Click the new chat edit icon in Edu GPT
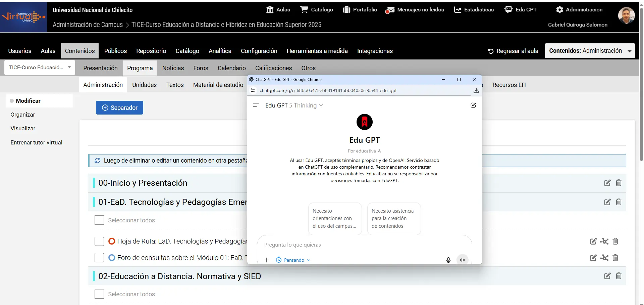The image size is (644, 305). pos(473,105)
